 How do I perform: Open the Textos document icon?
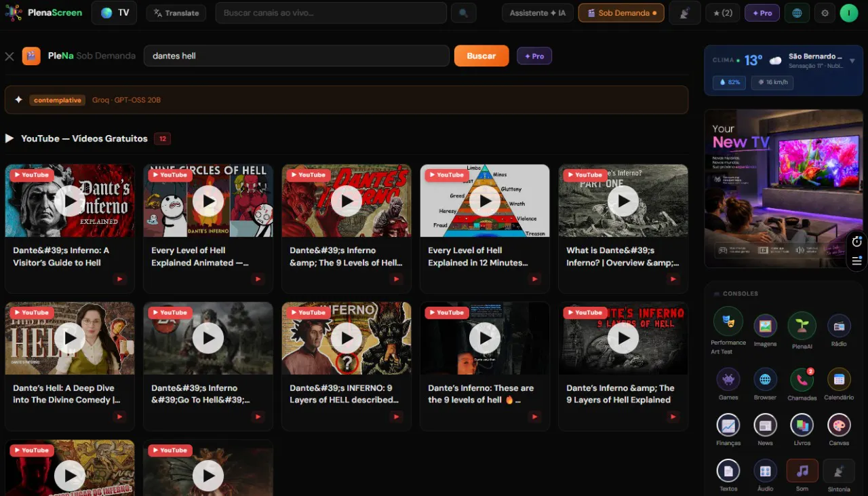click(x=728, y=471)
